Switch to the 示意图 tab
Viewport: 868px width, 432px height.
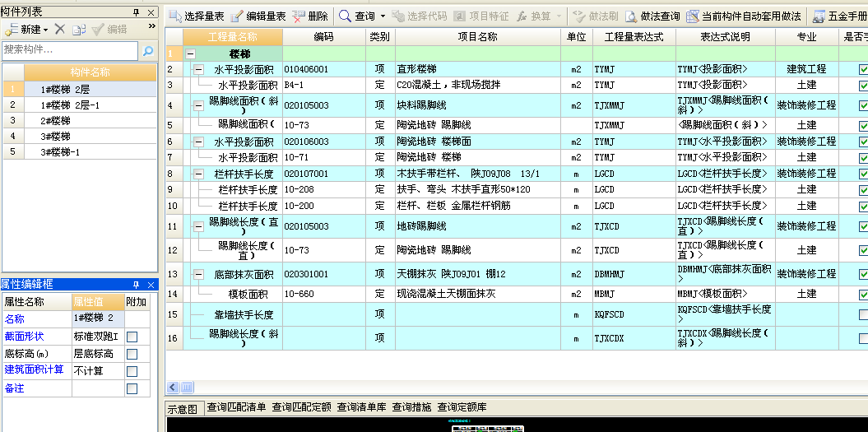click(x=183, y=409)
